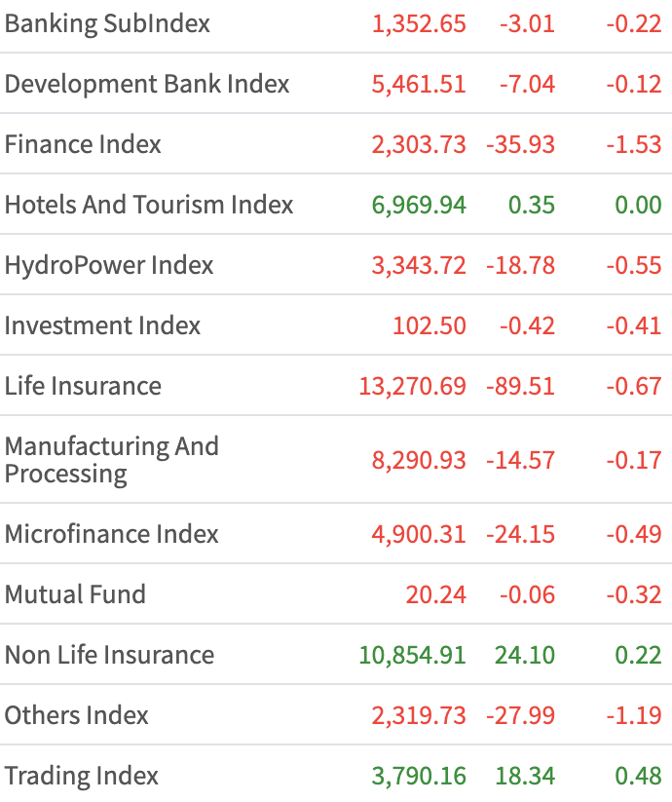Select the Finance Index row
672x802 pixels.
point(83,144)
